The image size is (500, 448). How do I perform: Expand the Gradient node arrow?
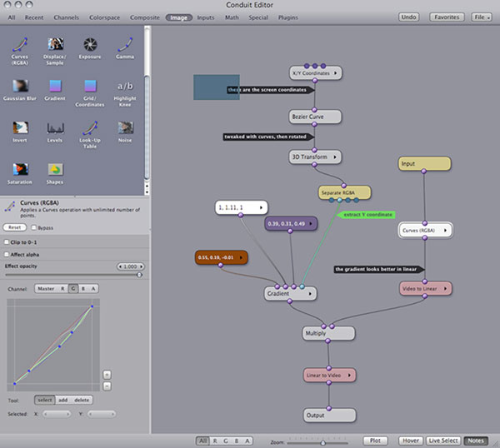[310, 294]
